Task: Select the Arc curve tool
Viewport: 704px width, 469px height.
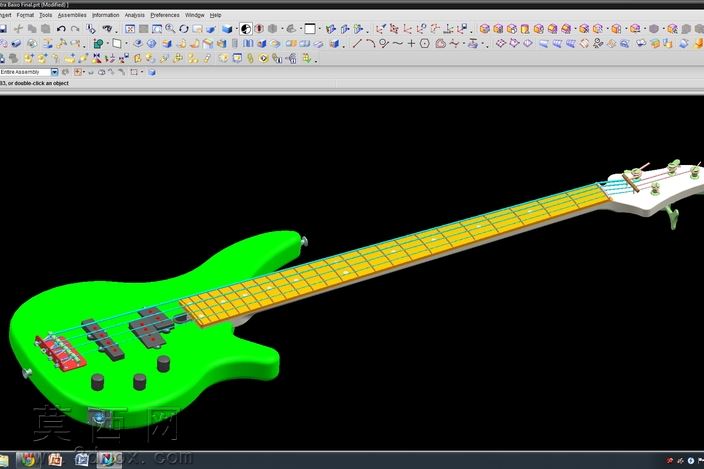Action: (x=370, y=44)
